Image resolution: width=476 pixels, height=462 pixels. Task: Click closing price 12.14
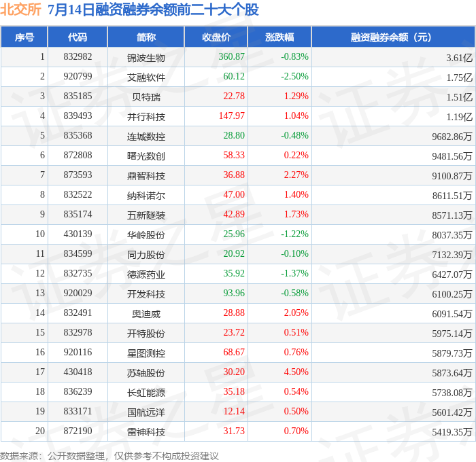tap(234, 412)
